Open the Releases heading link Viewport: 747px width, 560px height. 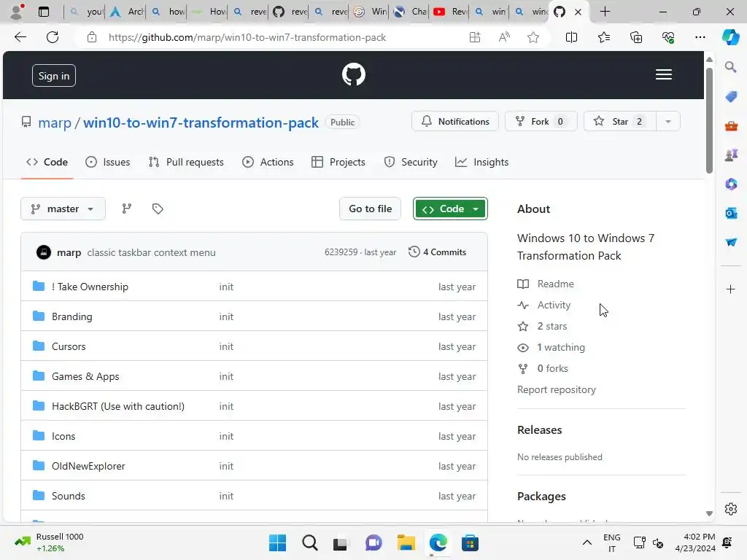[x=539, y=430]
